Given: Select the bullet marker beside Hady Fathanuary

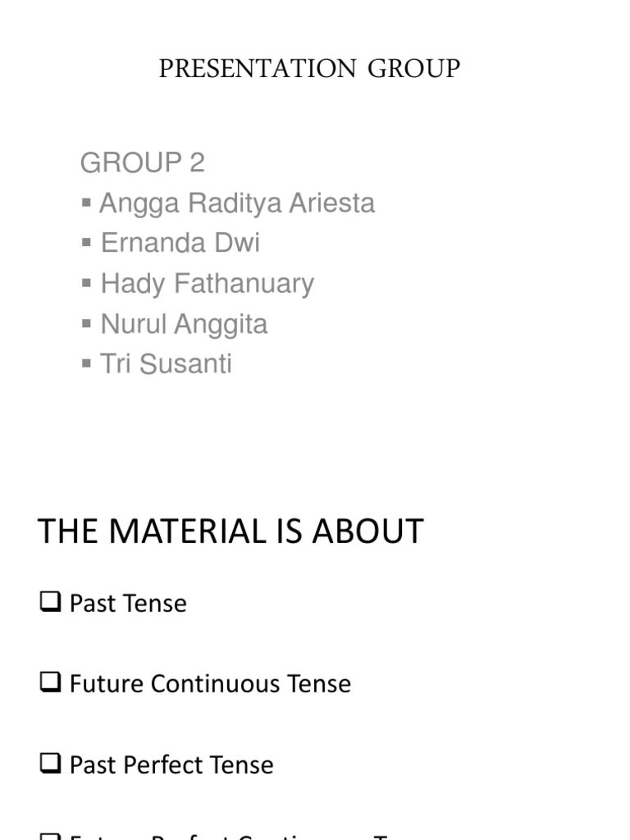Looking at the screenshot, I should point(87,283).
